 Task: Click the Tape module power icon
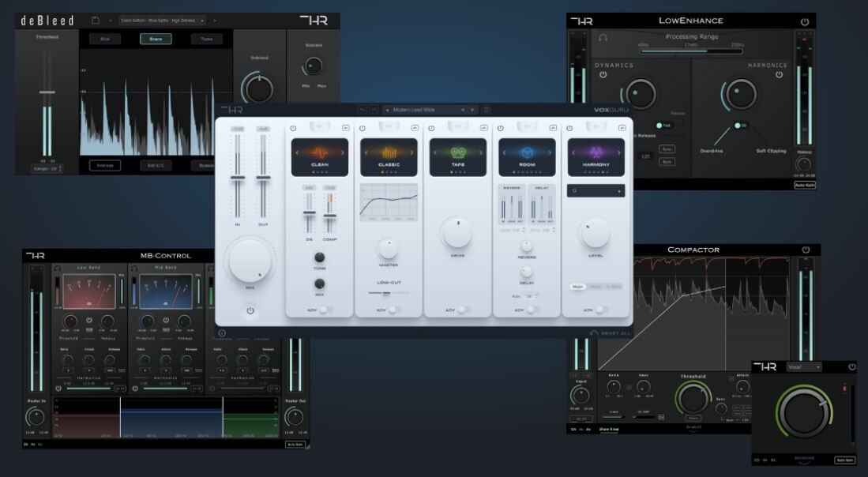[431, 127]
